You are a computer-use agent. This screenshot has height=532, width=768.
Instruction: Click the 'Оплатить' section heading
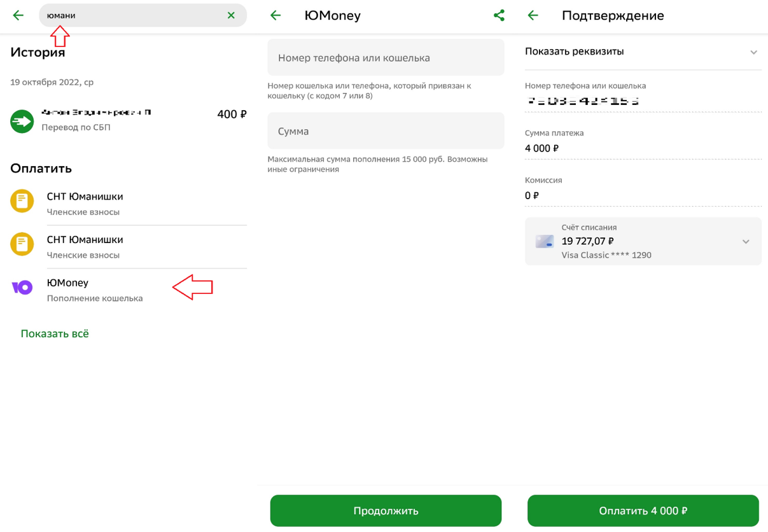click(41, 169)
